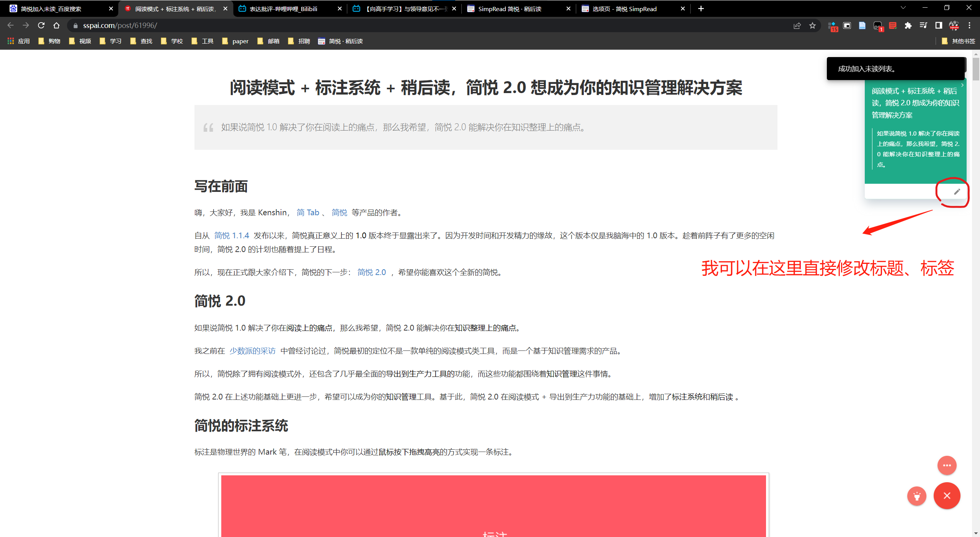Open the 学习 bookmark folder
The height and width of the screenshot is (537, 980).
[x=111, y=41]
